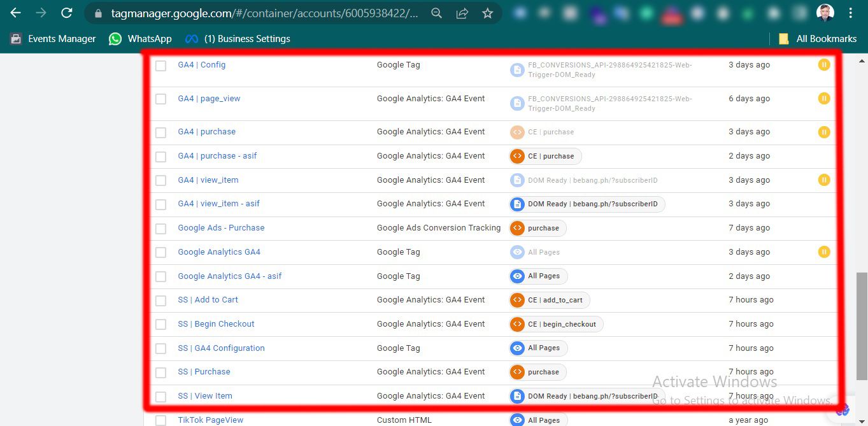Open the GA4 | Config tag
This screenshot has width=868, height=426.
201,65
